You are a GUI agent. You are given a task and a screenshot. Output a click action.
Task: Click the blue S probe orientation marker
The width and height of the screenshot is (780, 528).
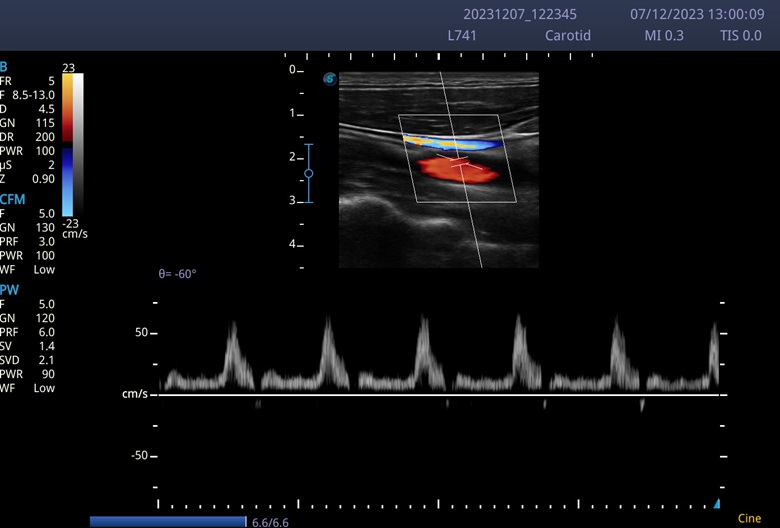(329, 78)
